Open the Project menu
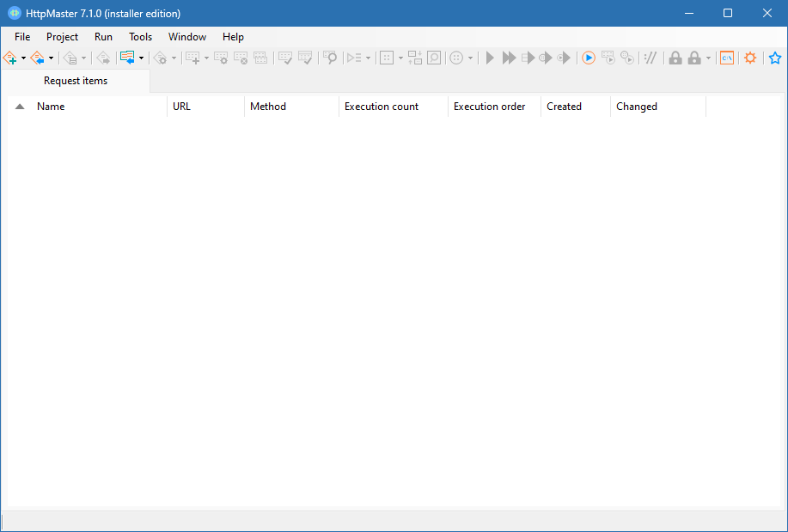788x532 pixels. coord(63,37)
